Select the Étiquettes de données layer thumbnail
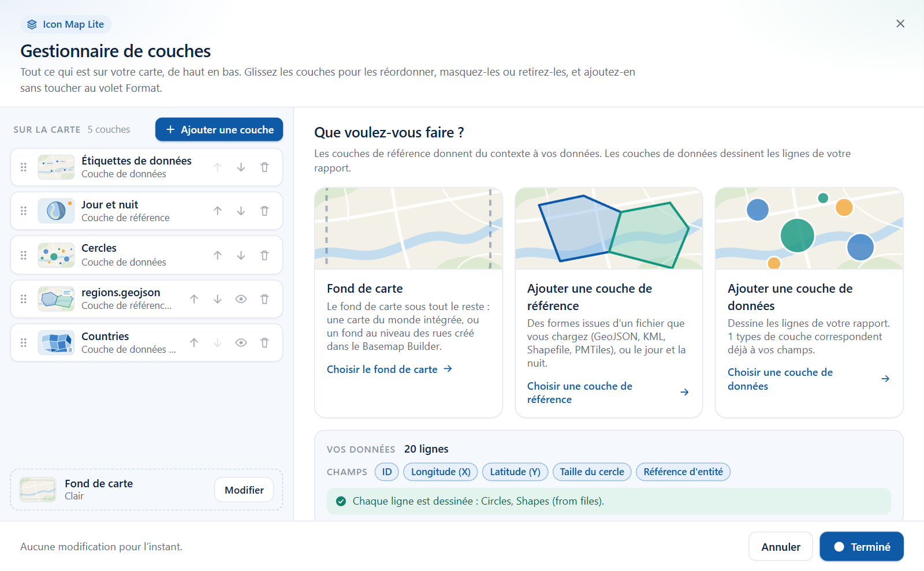Screen dimensions: 924x571 pyautogui.click(x=56, y=167)
